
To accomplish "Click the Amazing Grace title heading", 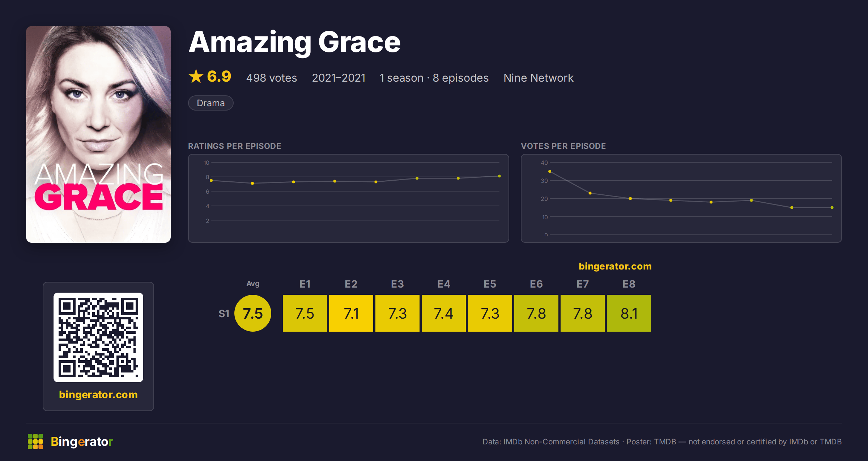I will coord(294,43).
